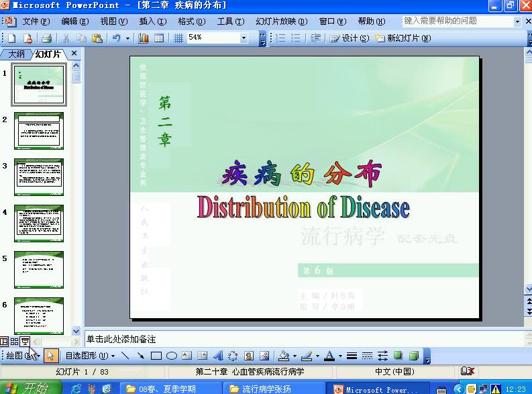Switch to slide sorter view

pyautogui.click(x=15, y=342)
